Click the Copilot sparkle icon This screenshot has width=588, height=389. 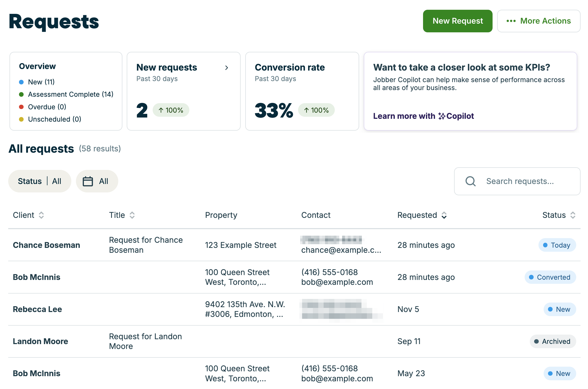pyautogui.click(x=442, y=116)
